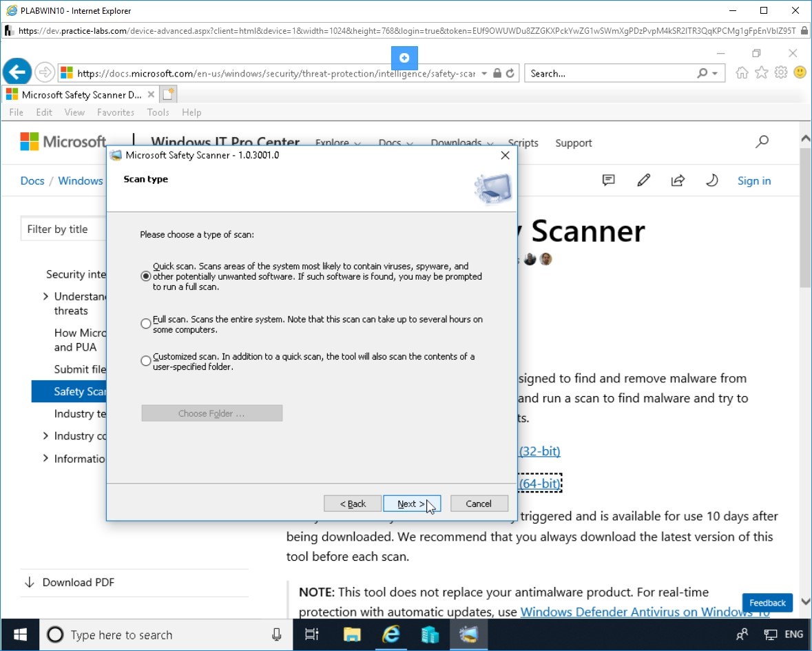Image resolution: width=812 pixels, height=651 pixels.
Task: Open the IE Favorites star icon
Action: pos(761,73)
